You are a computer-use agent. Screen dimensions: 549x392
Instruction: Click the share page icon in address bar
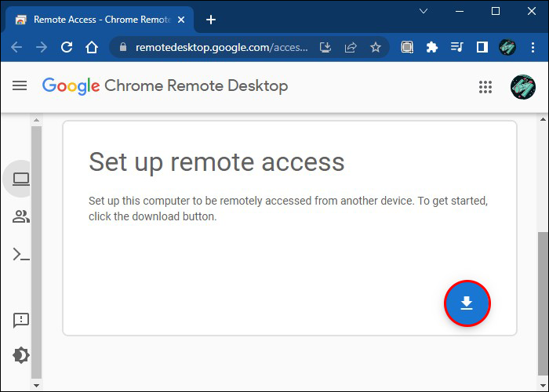[351, 47]
